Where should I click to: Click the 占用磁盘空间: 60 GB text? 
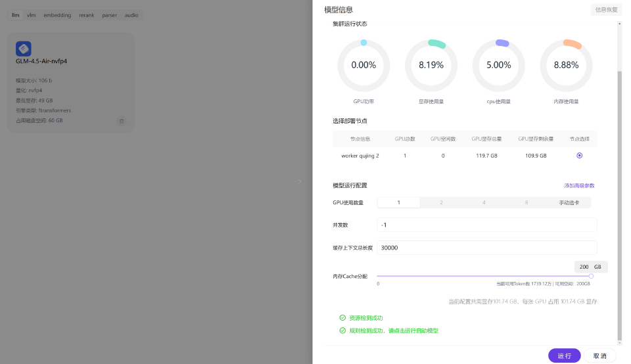(x=39, y=120)
